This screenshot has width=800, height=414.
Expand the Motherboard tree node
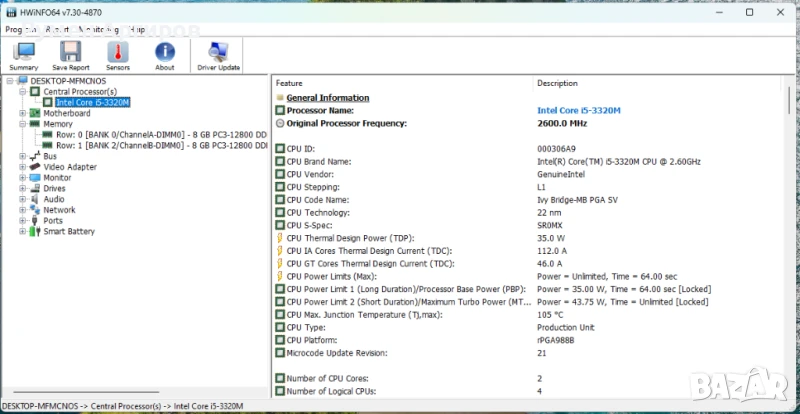(x=22, y=113)
